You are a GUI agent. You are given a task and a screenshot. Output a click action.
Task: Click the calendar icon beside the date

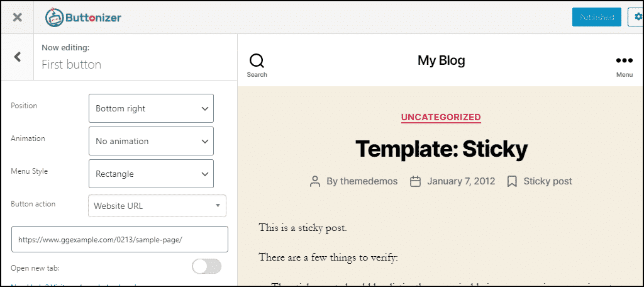[x=415, y=181]
